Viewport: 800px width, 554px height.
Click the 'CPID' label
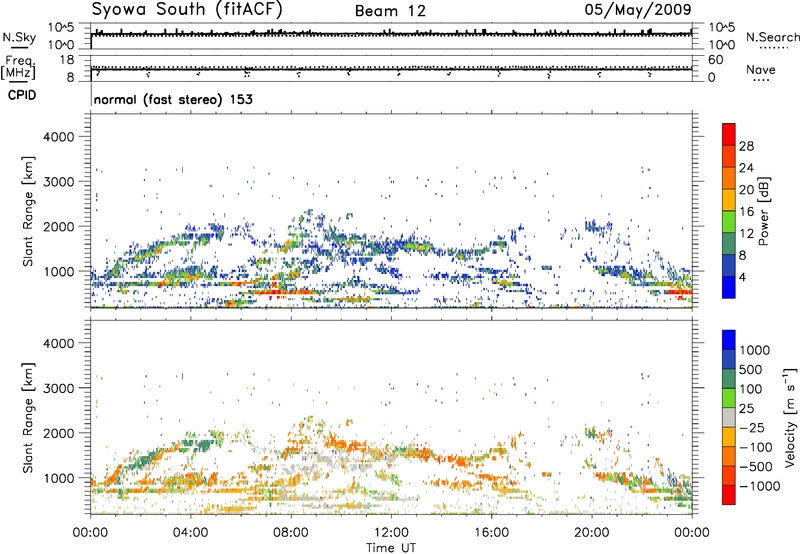22,95
